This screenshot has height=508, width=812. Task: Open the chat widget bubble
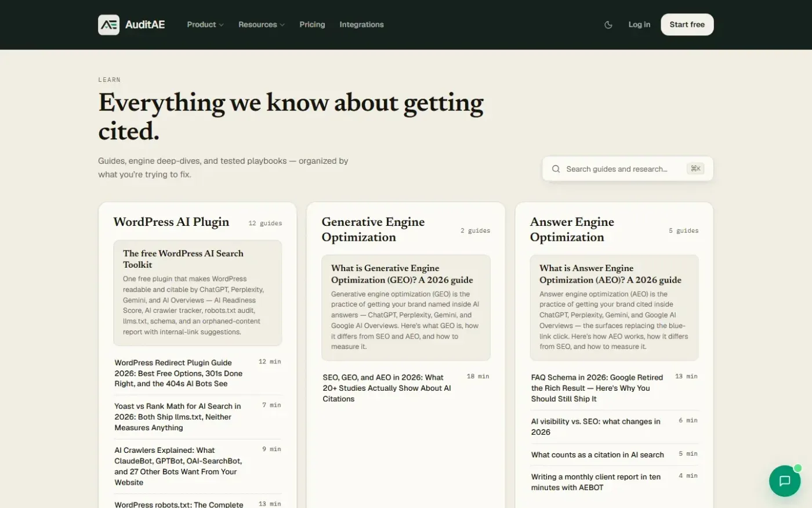[785, 481]
